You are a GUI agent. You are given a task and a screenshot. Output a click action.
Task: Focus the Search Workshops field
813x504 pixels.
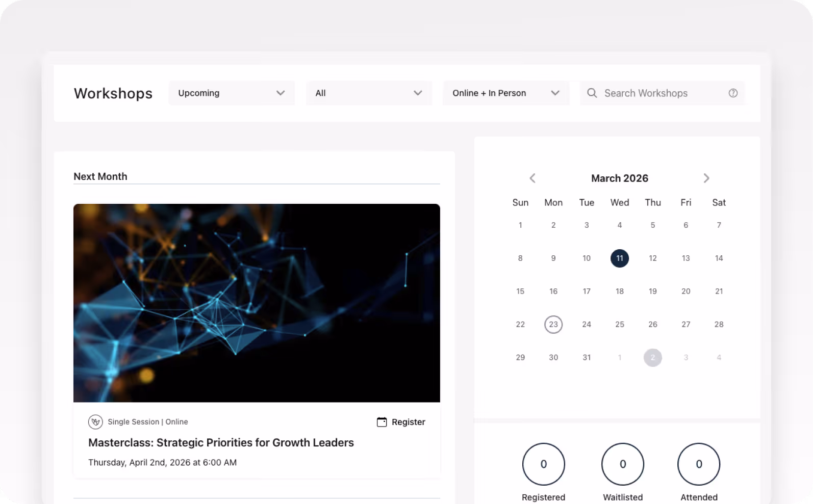click(x=663, y=93)
